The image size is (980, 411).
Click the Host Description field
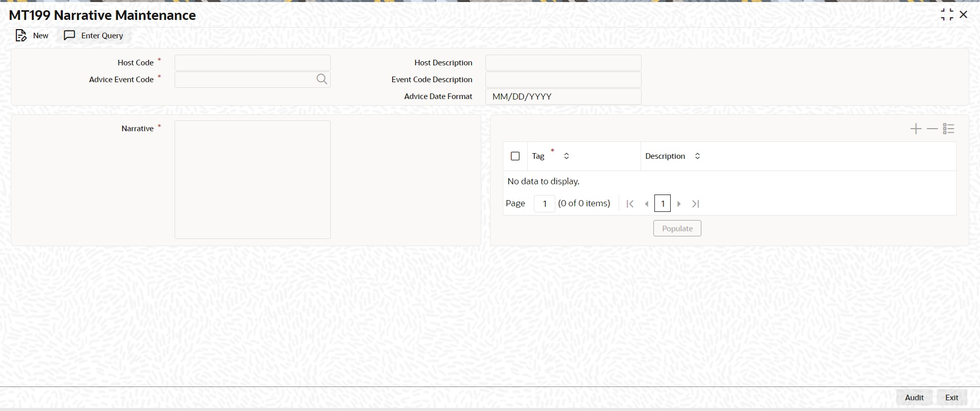click(563, 63)
